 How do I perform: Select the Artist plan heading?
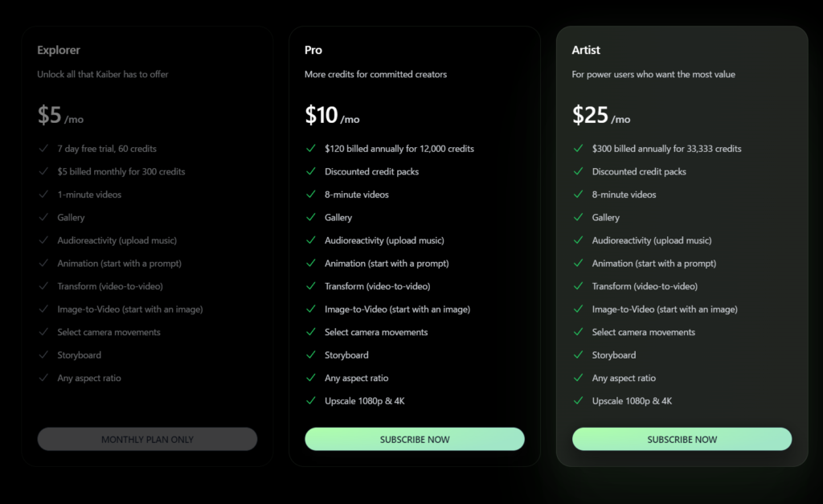click(586, 50)
